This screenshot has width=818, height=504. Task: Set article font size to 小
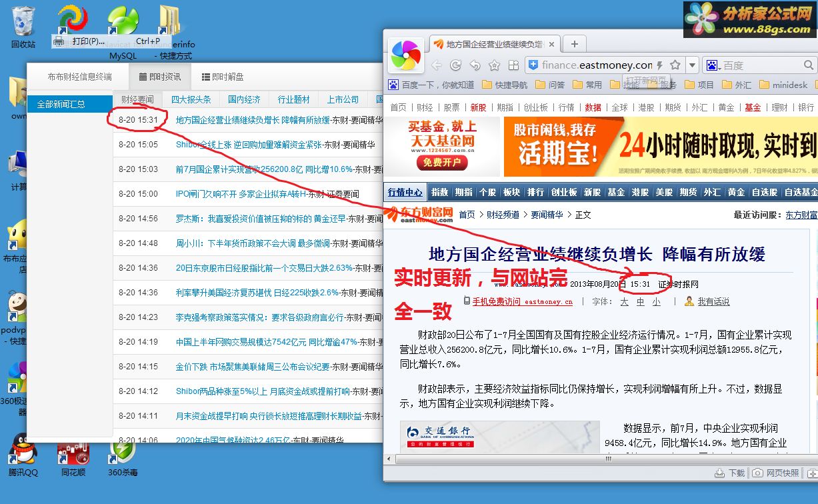[x=657, y=301]
